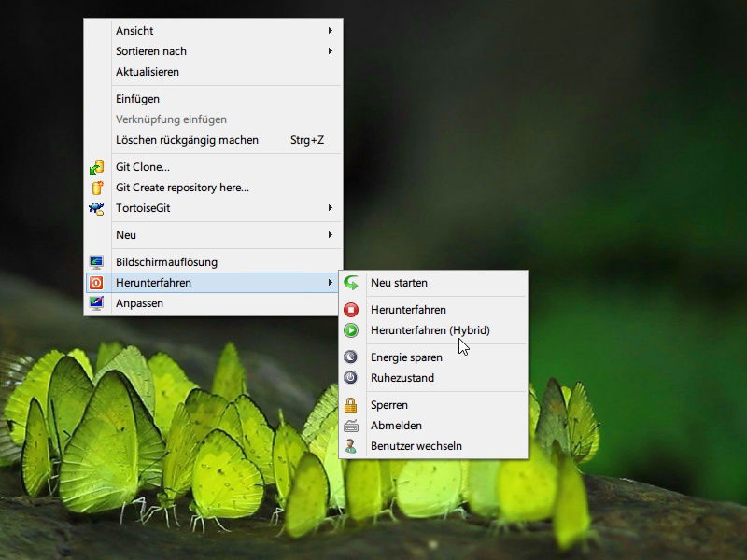The height and width of the screenshot is (560, 747).
Task: Click the Git Clone icon
Action: tap(97, 167)
